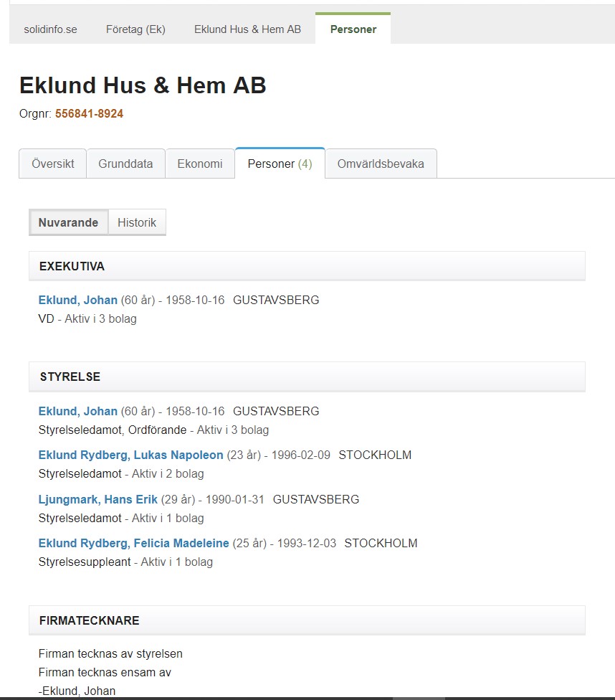Click the organisation number 556841-8924
This screenshot has height=700, width=615.
89,113
